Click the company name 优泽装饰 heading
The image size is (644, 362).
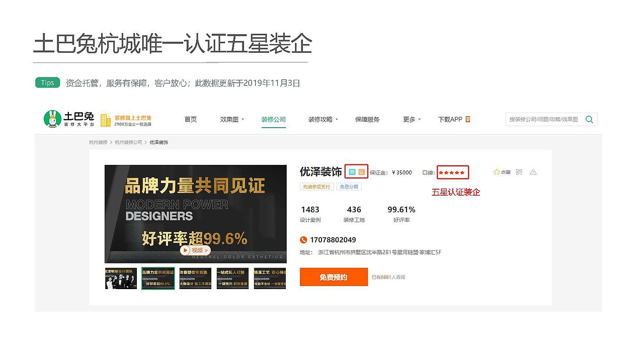tap(321, 171)
